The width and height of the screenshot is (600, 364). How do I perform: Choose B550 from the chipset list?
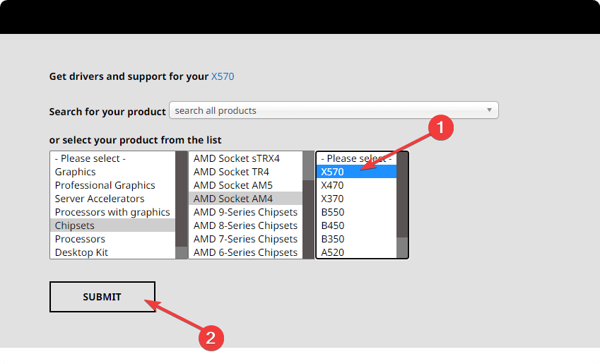(x=332, y=212)
